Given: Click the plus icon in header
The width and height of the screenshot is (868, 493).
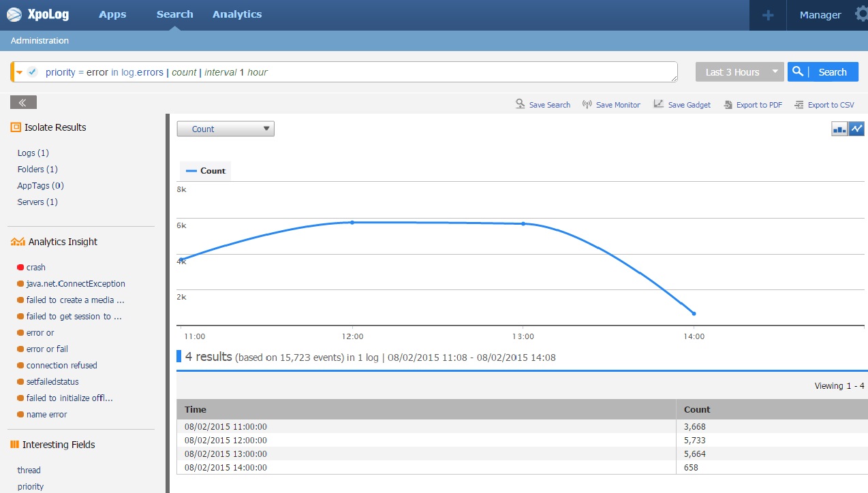Looking at the screenshot, I should pyautogui.click(x=768, y=15).
